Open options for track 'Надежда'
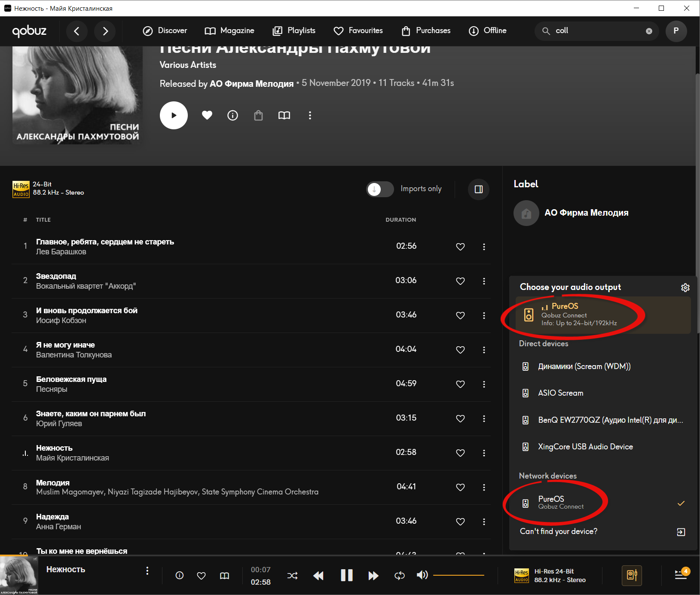700x595 pixels. [484, 522]
